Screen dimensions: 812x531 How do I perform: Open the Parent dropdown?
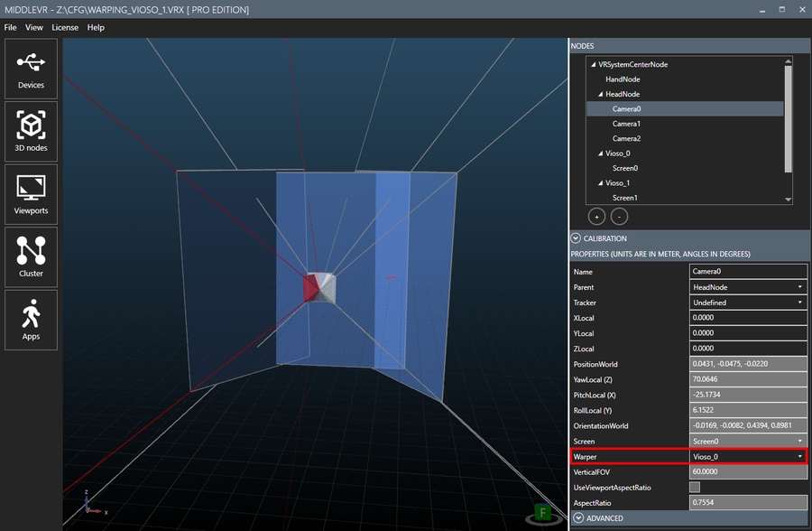pos(747,287)
